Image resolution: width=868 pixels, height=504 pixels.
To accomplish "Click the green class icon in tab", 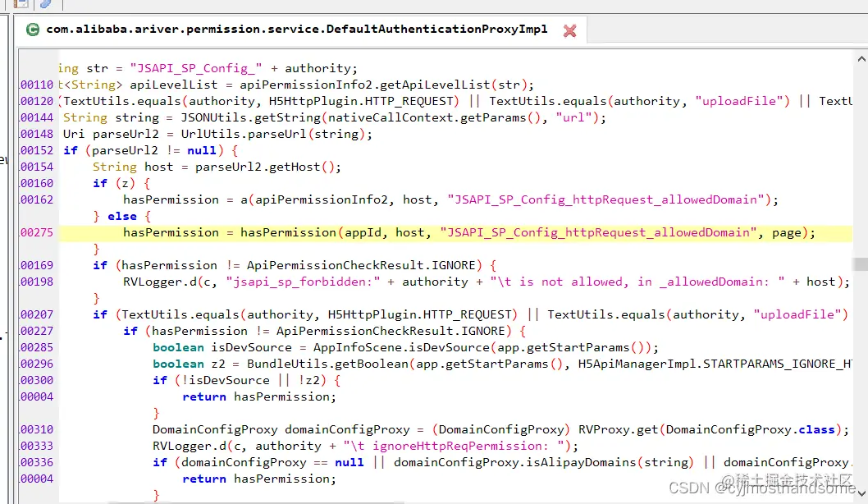I will tap(33, 30).
